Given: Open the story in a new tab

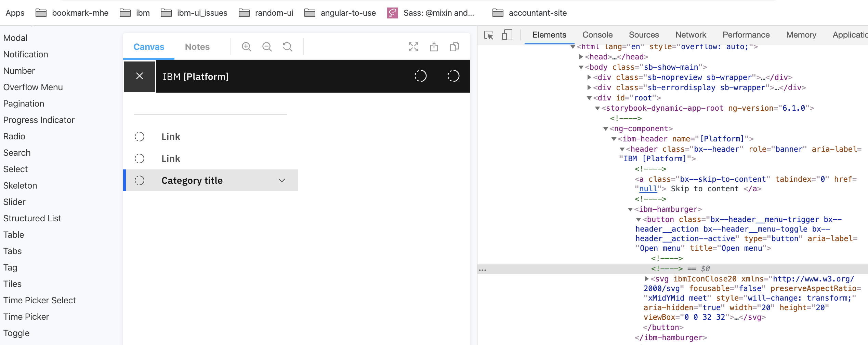Looking at the screenshot, I should pyautogui.click(x=434, y=47).
